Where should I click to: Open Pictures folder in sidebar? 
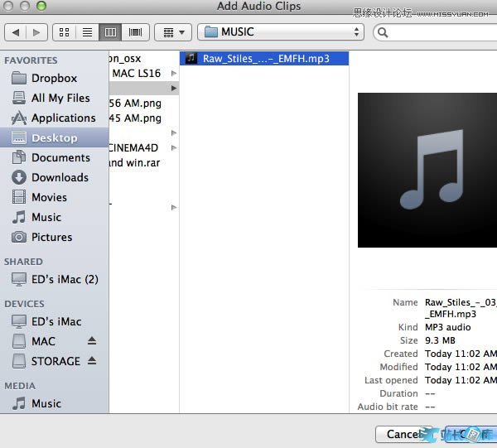[x=51, y=237]
